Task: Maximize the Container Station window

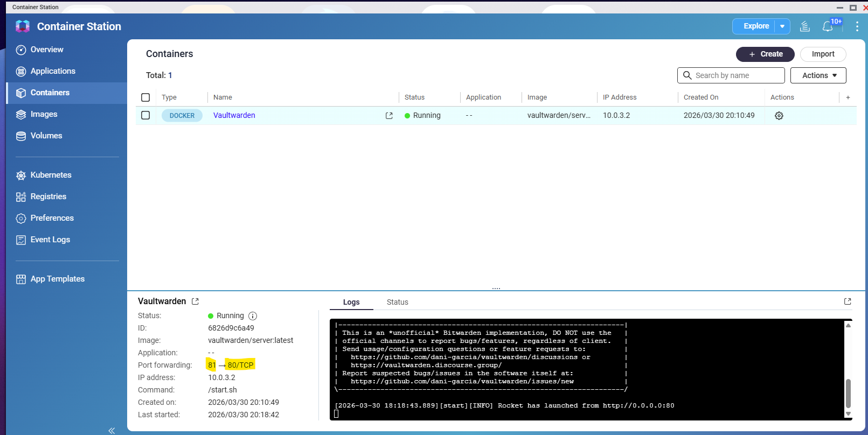Action: tap(853, 8)
